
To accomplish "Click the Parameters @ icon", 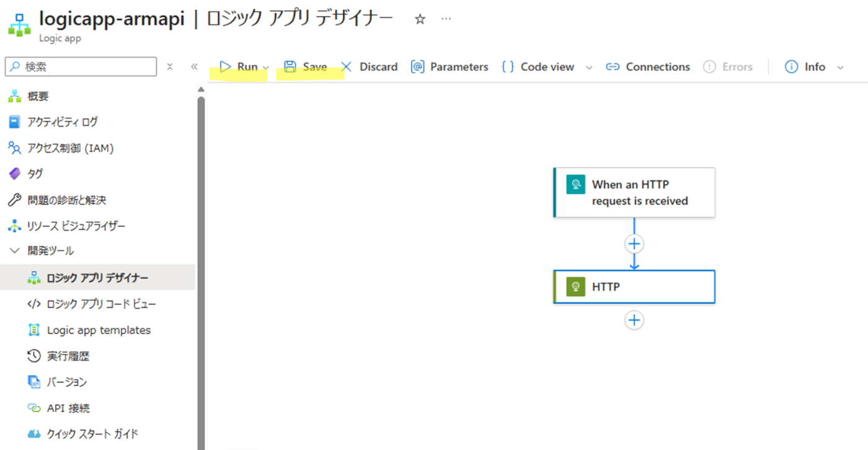I will tap(417, 66).
